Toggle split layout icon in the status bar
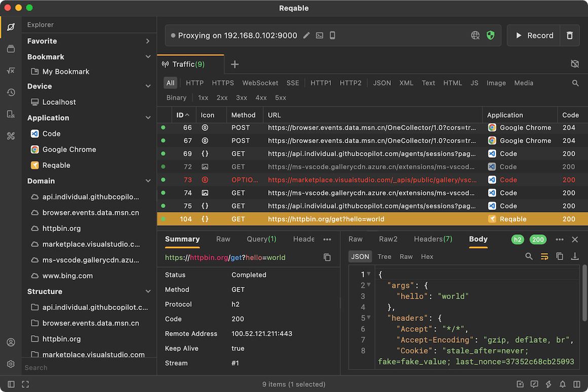The height and width of the screenshot is (392, 588). point(577,384)
